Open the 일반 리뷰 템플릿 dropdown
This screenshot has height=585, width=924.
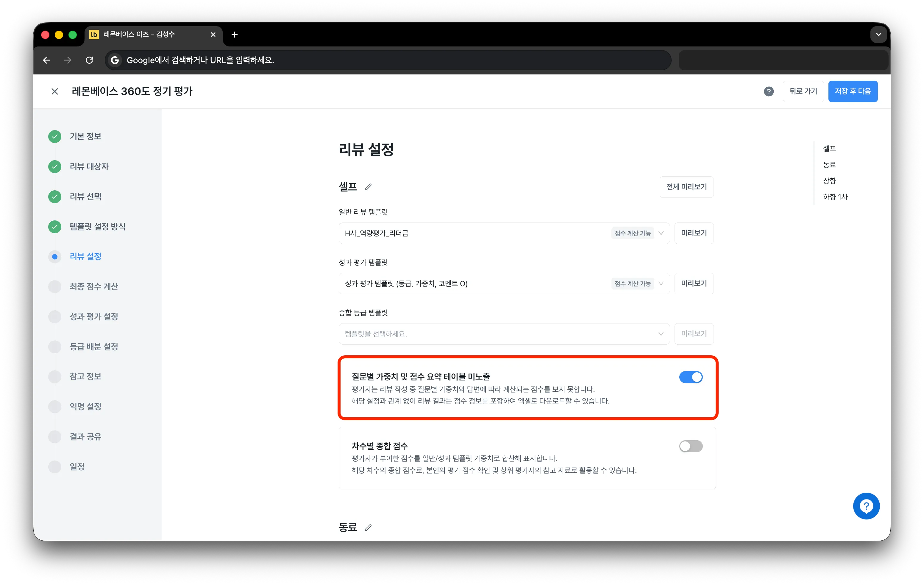click(504, 233)
